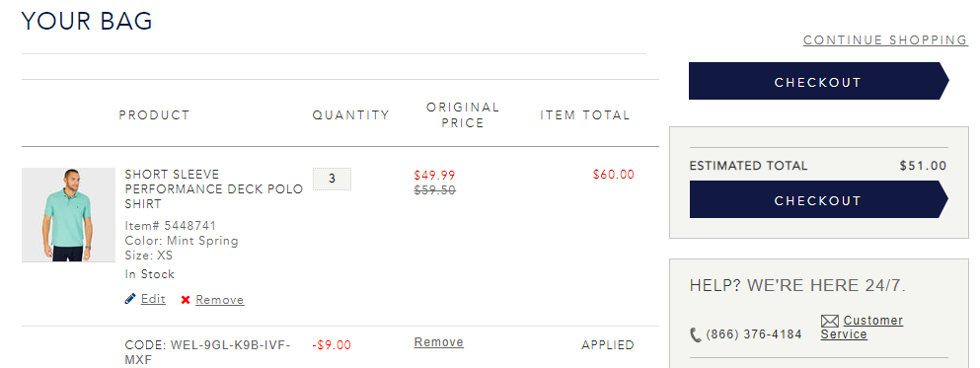Viewport: 980px width, 368px height.
Task: Click the quantity field showing 3
Action: click(x=332, y=179)
